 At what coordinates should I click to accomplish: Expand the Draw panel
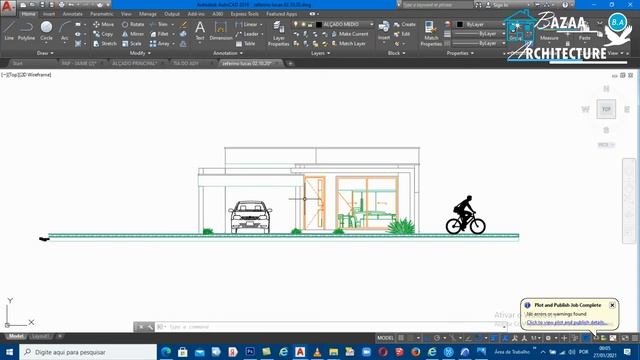pyautogui.click(x=45, y=53)
